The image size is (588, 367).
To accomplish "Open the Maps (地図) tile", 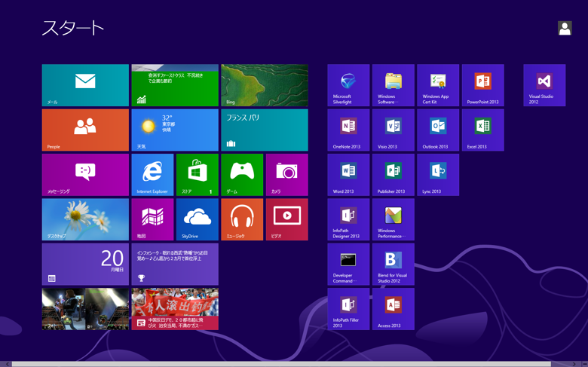I will pos(152,219).
